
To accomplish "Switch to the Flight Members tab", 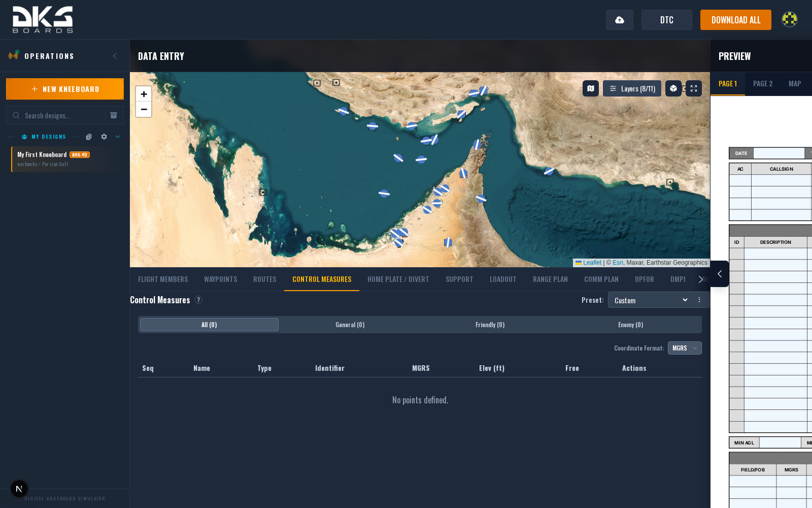I will (163, 279).
